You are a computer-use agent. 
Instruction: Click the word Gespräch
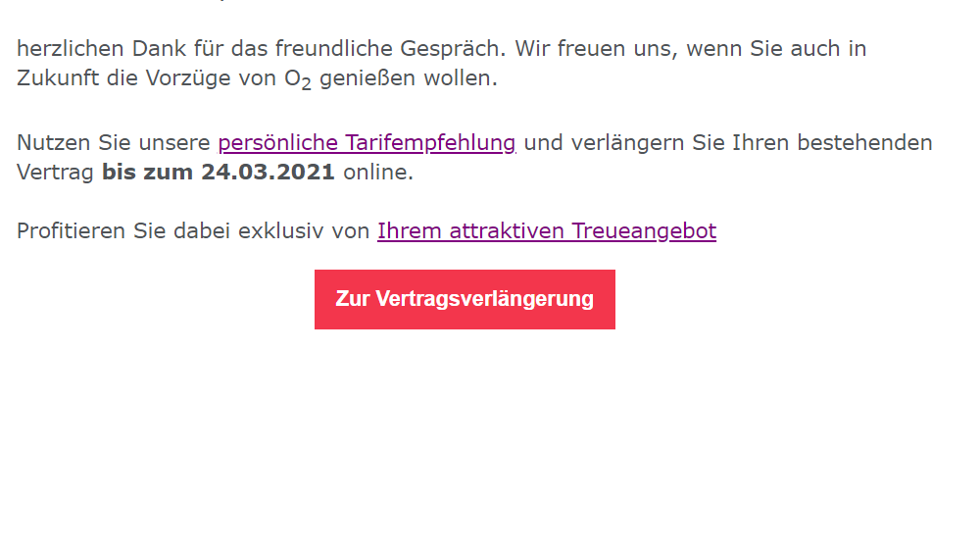(x=452, y=49)
